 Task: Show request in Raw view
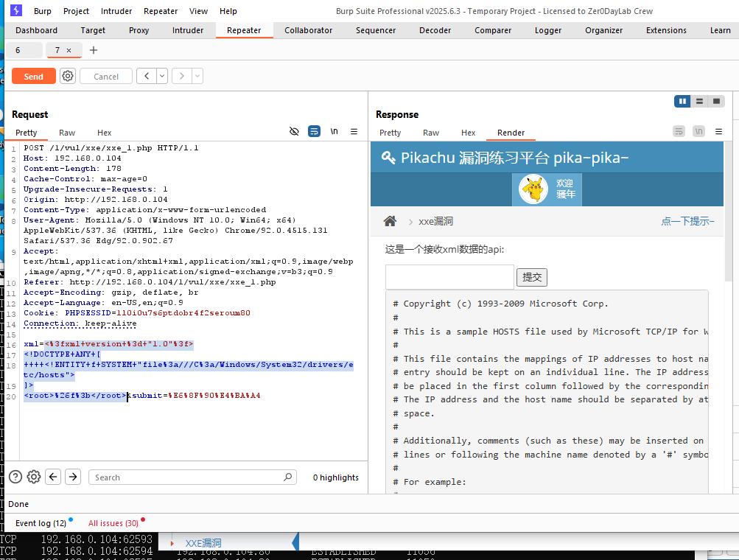pos(67,133)
